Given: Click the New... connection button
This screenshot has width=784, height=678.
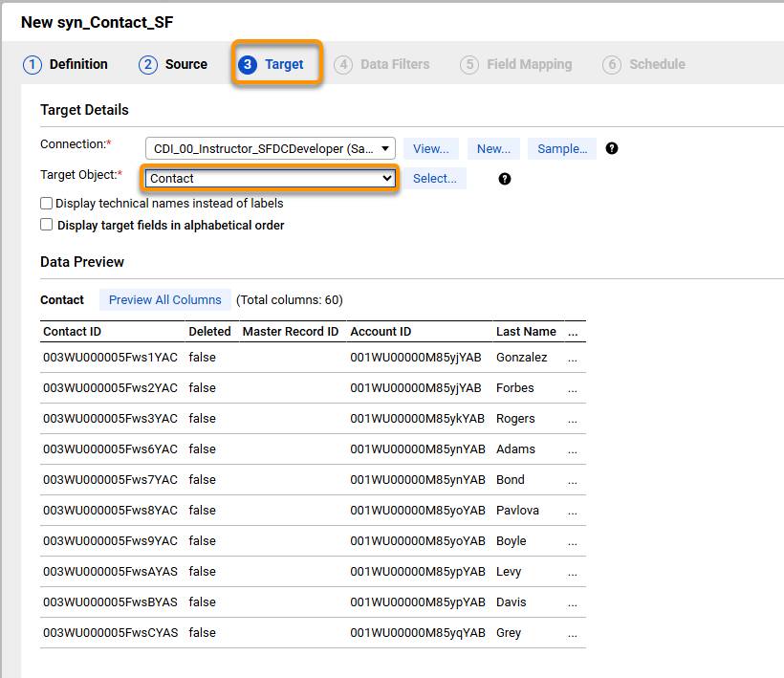Looking at the screenshot, I should click(x=493, y=148).
